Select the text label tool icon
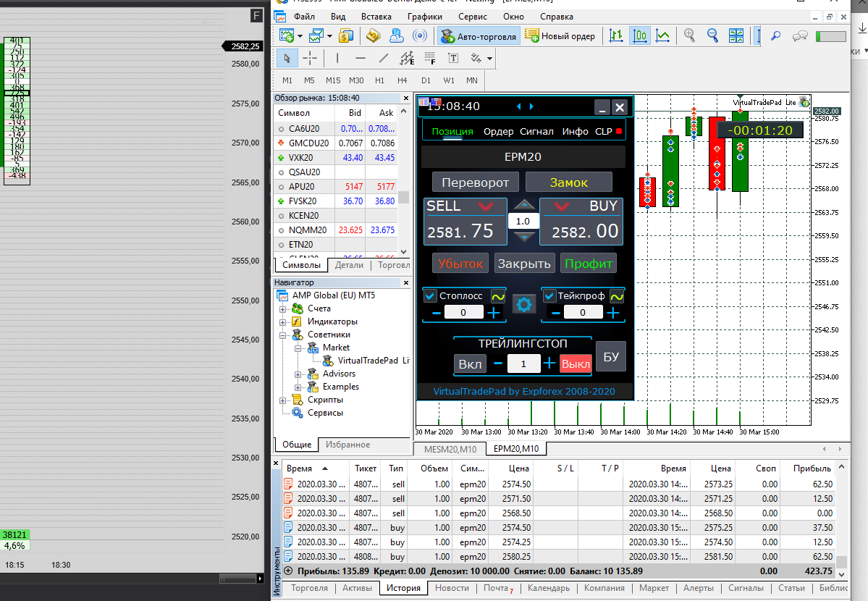This screenshot has height=601, width=868. click(x=452, y=58)
